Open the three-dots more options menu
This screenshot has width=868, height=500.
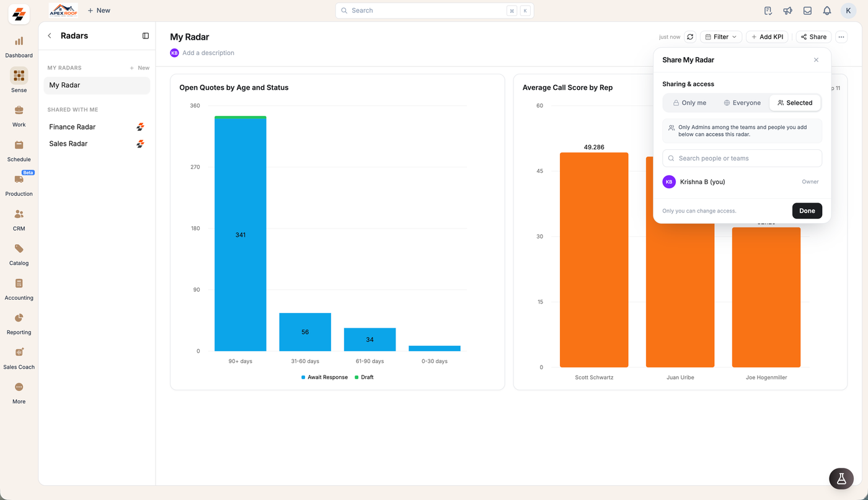point(841,37)
